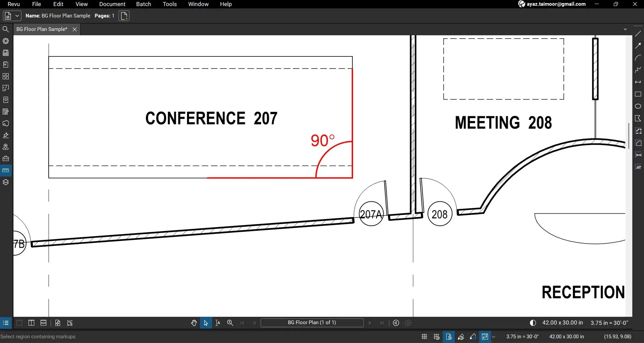Activate the Zoom tool

230,323
